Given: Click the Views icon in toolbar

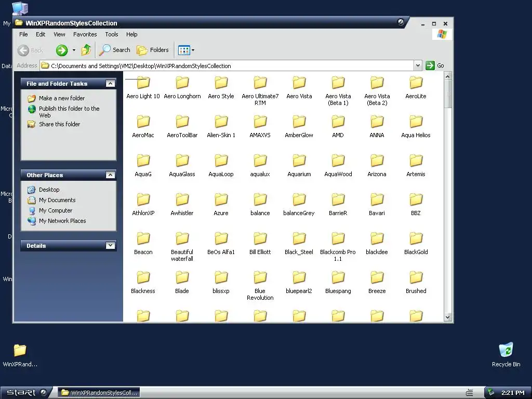Looking at the screenshot, I should tap(184, 50).
